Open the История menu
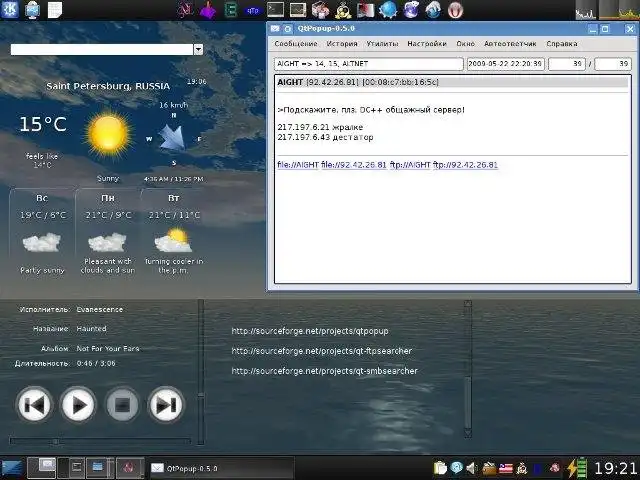Viewport: 640px width, 480px height. pos(342,44)
